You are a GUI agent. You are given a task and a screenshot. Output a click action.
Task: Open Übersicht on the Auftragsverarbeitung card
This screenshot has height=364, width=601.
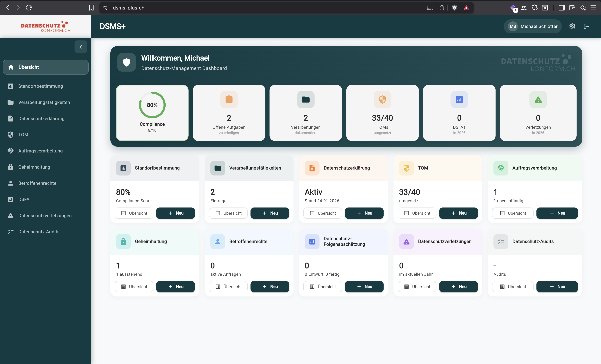(x=512, y=213)
